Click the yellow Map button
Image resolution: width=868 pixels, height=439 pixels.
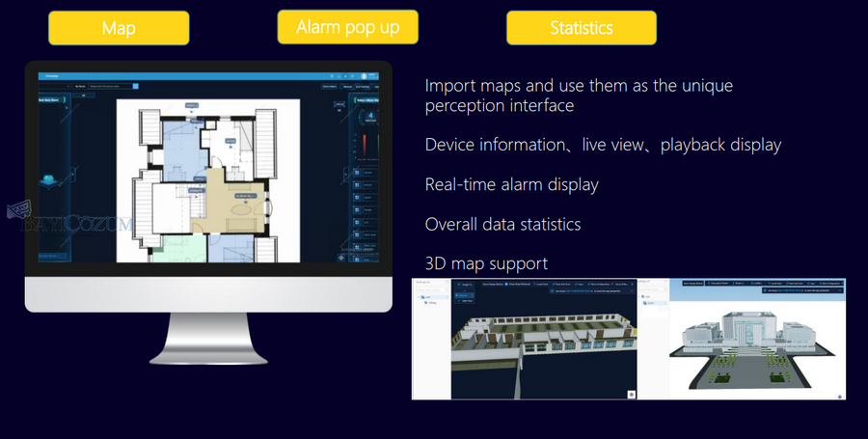coord(119,28)
